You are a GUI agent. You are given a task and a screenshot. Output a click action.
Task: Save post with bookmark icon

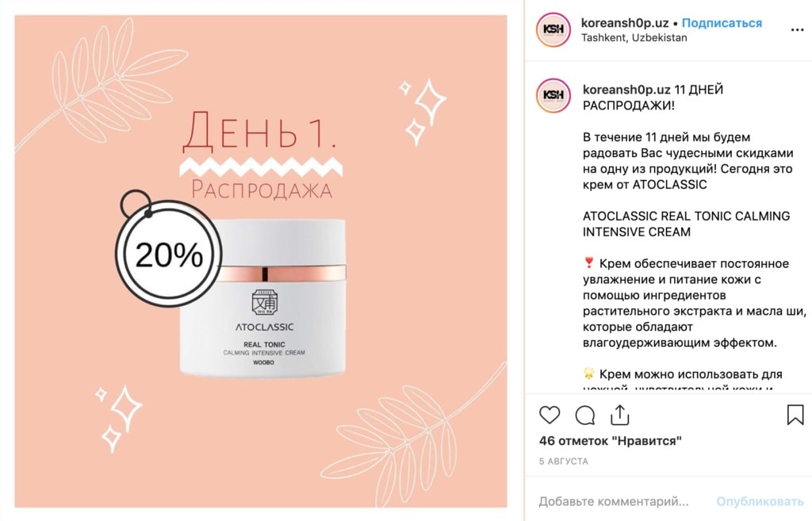coord(795,415)
